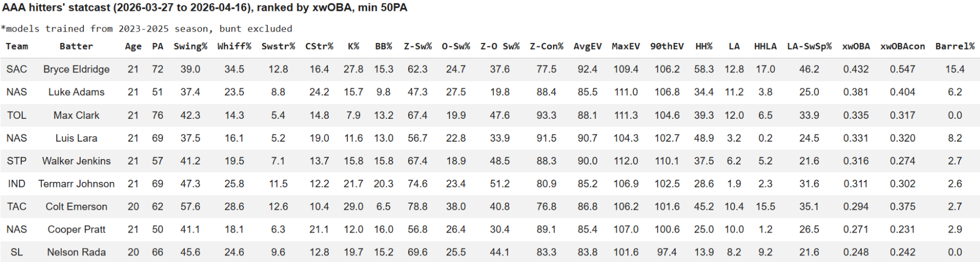The image size is (980, 262).
Task: Click the SAC team cell
Action: click(x=17, y=69)
